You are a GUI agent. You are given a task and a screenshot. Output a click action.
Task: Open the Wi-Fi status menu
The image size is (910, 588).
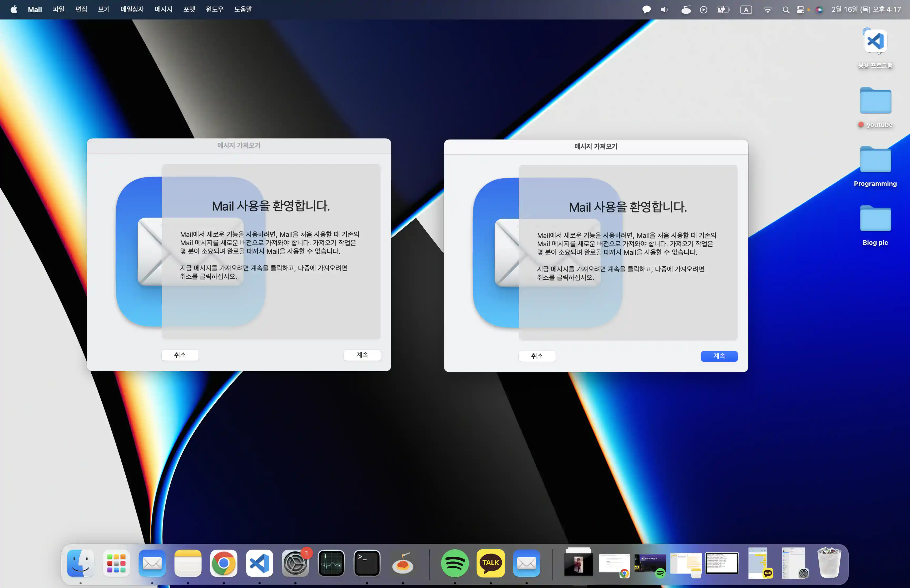tap(768, 9)
